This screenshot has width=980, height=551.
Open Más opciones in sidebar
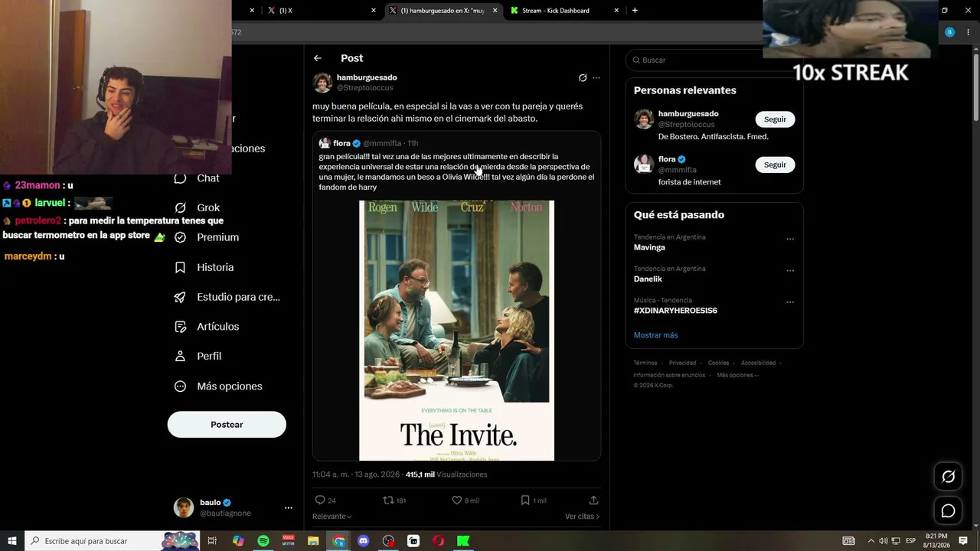pos(218,386)
